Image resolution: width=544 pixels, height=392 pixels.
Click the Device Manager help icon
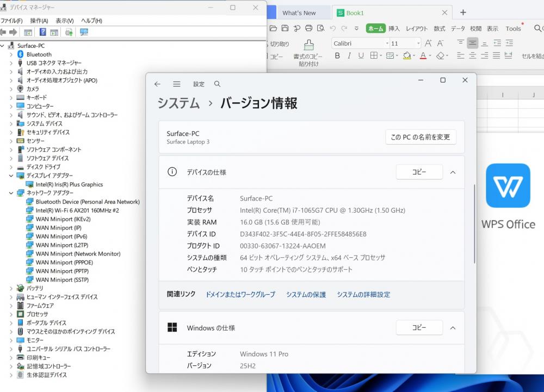42,33
